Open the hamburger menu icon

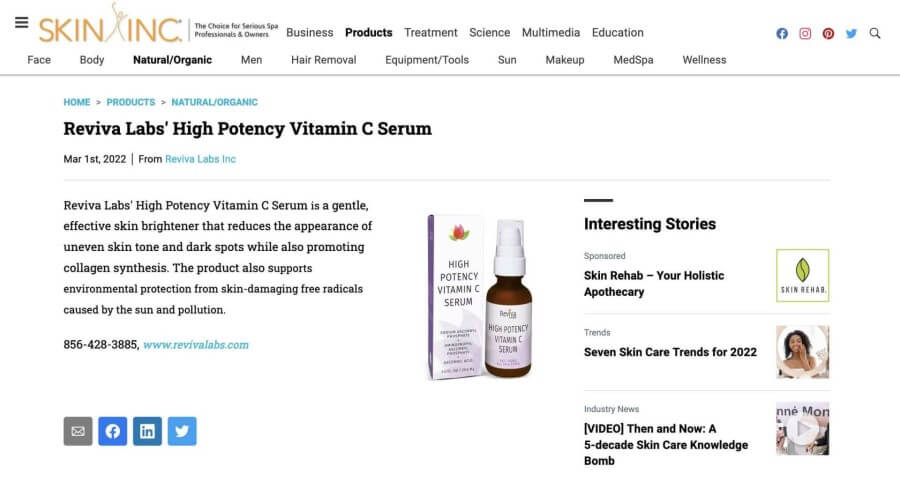(x=22, y=23)
